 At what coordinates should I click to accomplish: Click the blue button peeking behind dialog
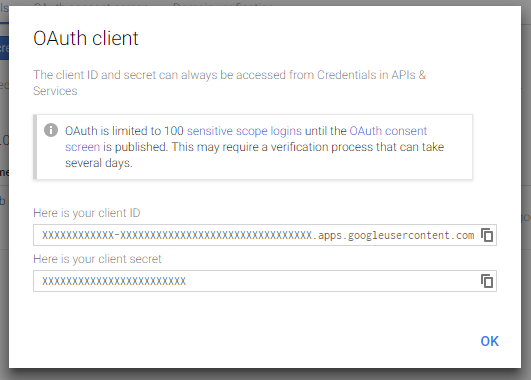tap(4, 48)
